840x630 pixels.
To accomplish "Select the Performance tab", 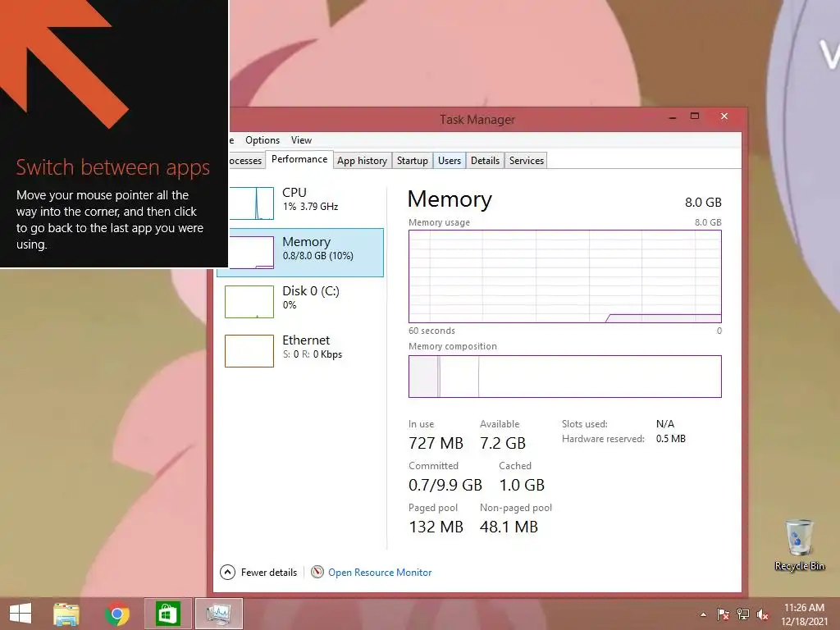I will point(299,159).
